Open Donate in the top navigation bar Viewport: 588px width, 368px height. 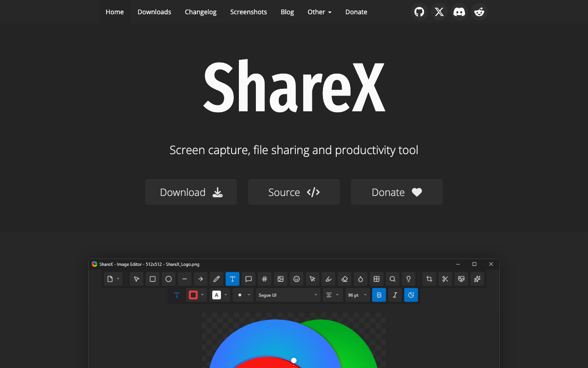[356, 12]
